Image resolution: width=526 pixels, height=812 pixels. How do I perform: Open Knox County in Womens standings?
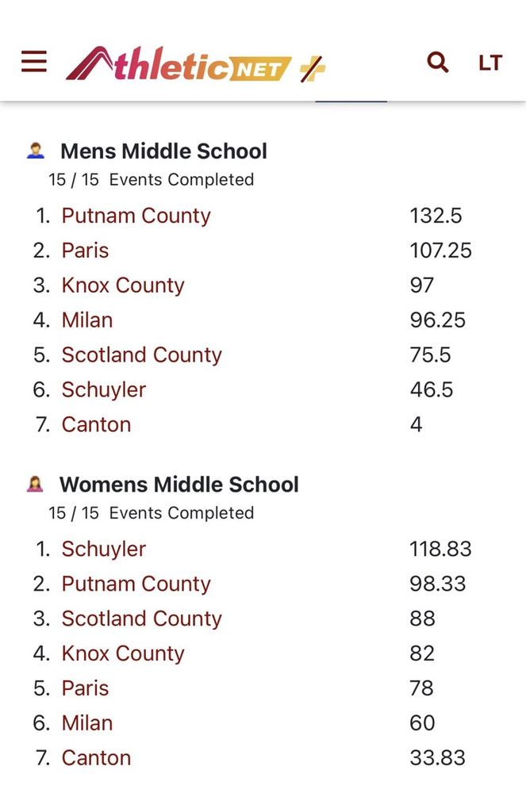(123, 653)
